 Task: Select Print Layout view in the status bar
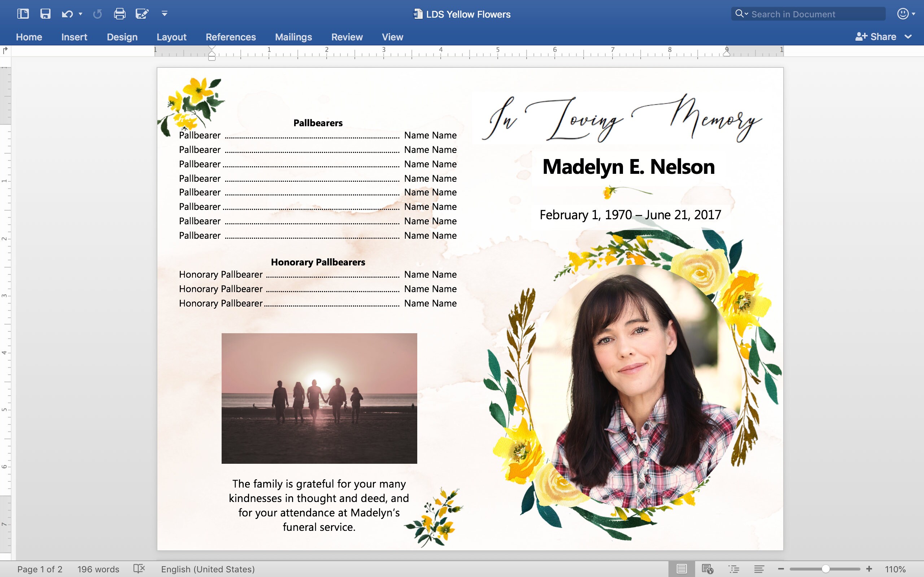click(683, 569)
